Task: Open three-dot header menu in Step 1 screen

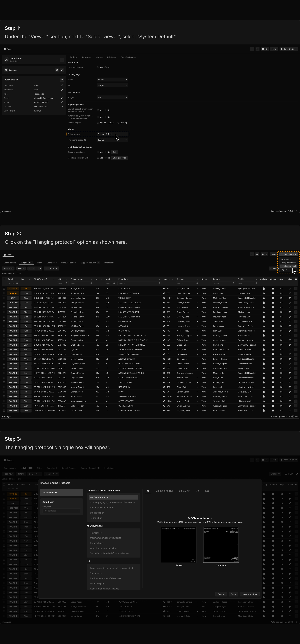Action: (252, 49)
